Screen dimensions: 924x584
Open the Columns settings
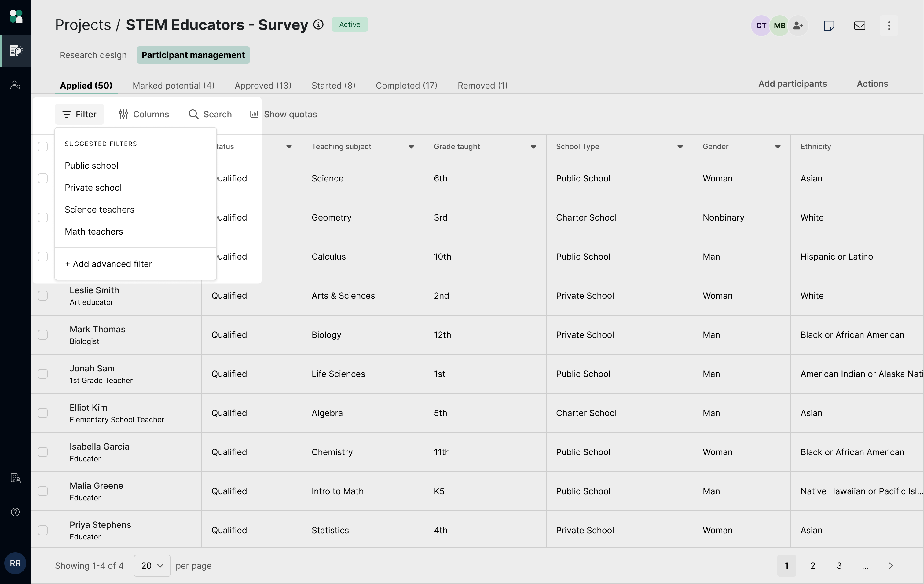144,114
